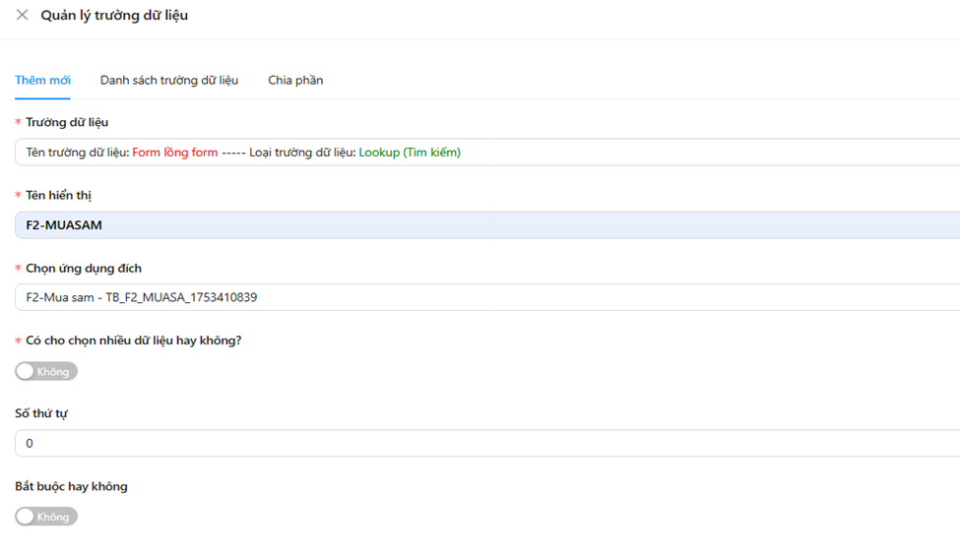Click the Số thứ tự label
Image resolution: width=960 pixels, height=560 pixels.
pyautogui.click(x=41, y=413)
